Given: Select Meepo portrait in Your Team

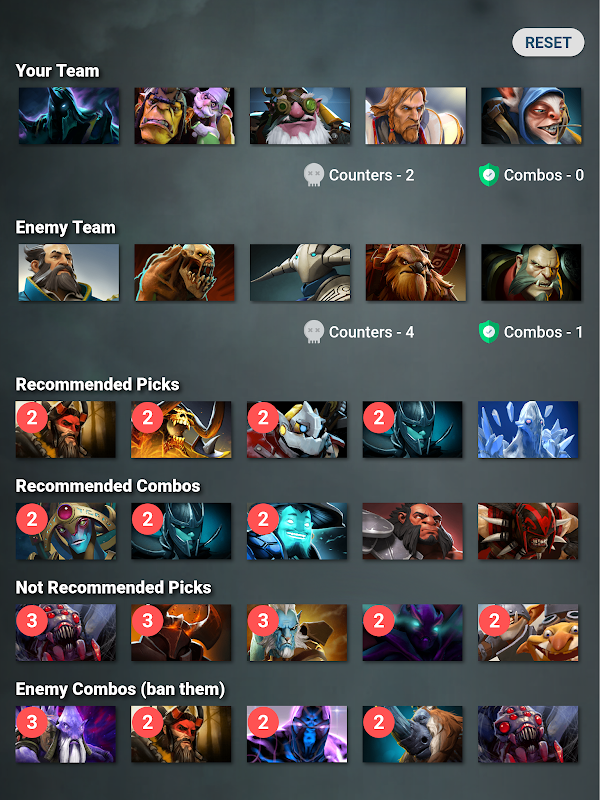Looking at the screenshot, I should point(531,116).
